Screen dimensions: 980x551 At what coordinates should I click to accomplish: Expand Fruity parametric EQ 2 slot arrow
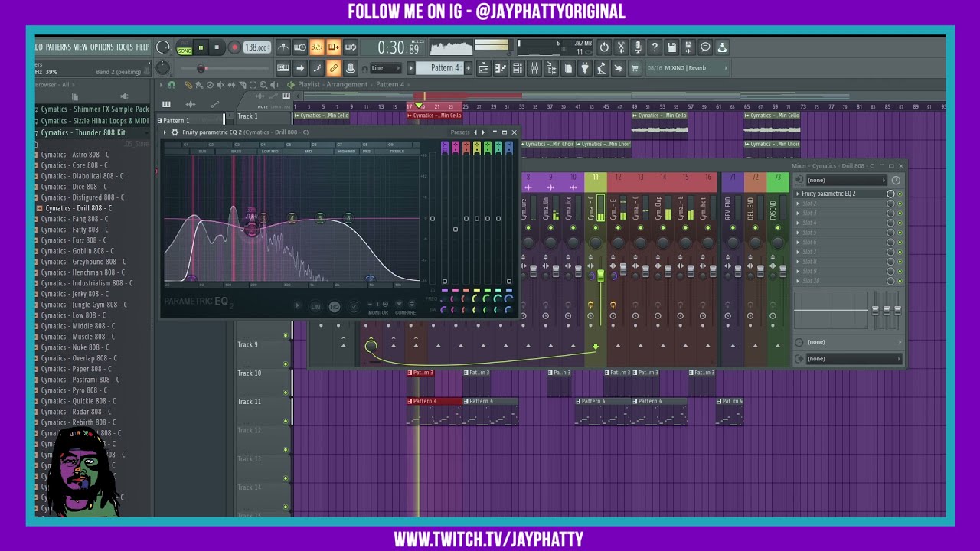[798, 194]
